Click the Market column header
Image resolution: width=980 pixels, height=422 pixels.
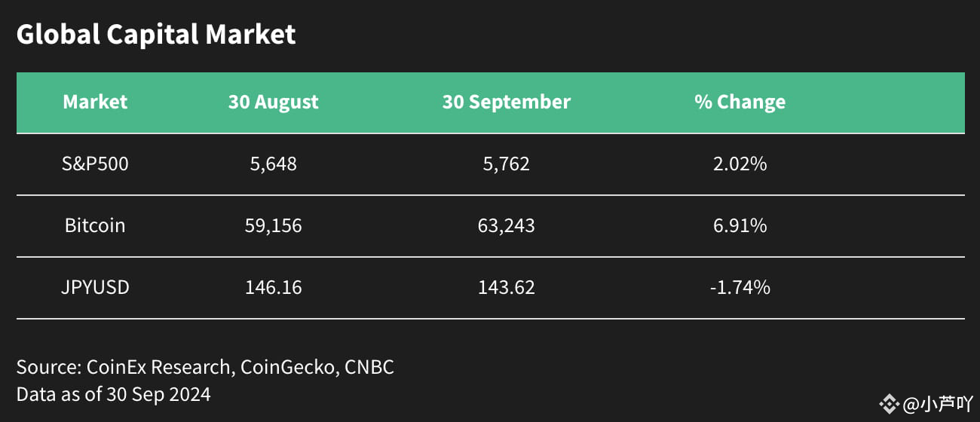[x=95, y=102]
